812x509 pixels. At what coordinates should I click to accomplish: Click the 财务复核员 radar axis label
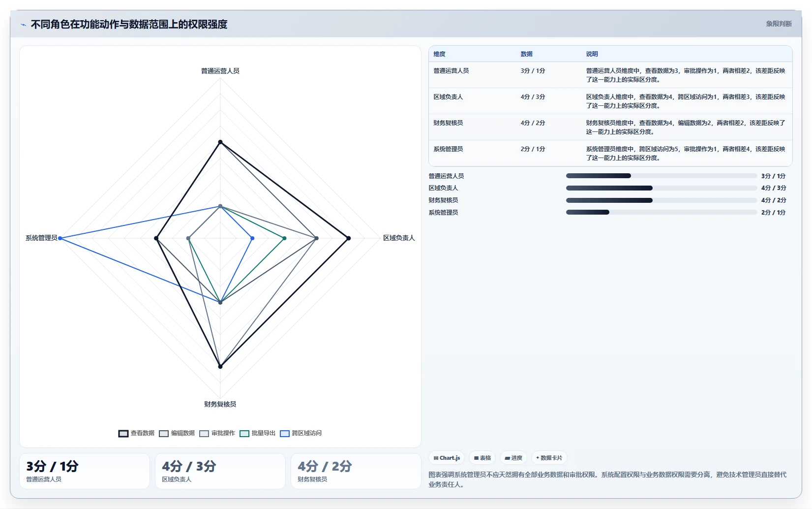[220, 404]
